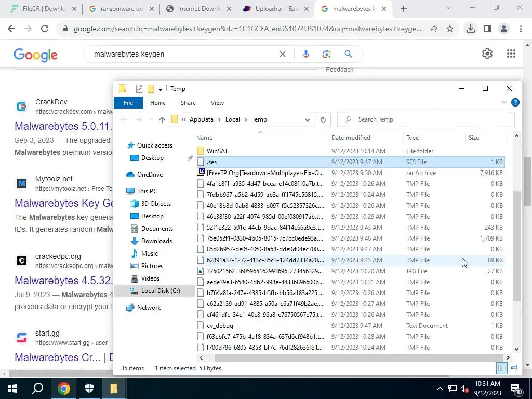The image size is (532, 399).
Task: Share this page icon in address bar
Action: point(433,29)
